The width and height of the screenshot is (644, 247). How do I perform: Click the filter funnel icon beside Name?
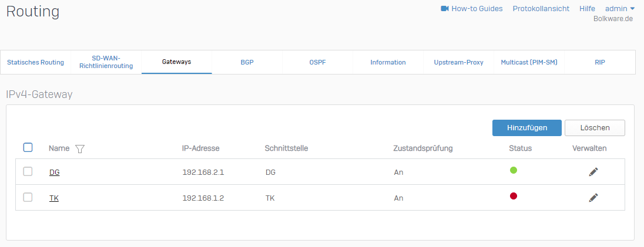[80, 149]
